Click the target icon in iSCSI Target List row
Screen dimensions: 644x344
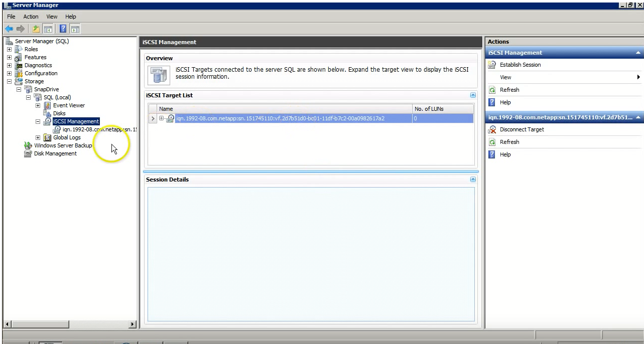(x=171, y=118)
